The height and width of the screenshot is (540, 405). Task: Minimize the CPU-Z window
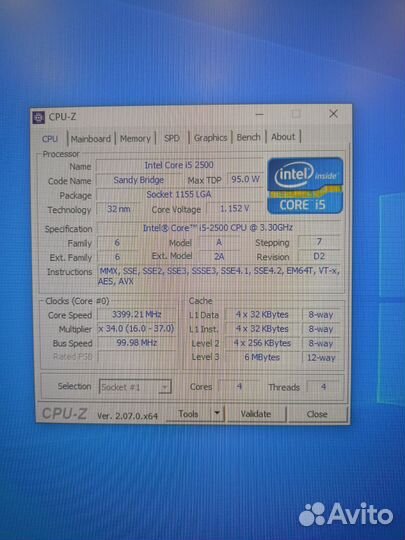coord(260,114)
